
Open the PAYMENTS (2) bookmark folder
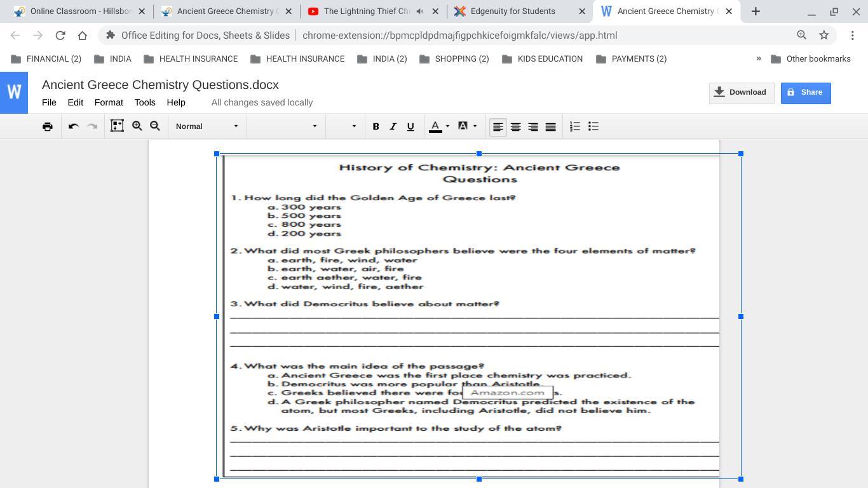(632, 58)
